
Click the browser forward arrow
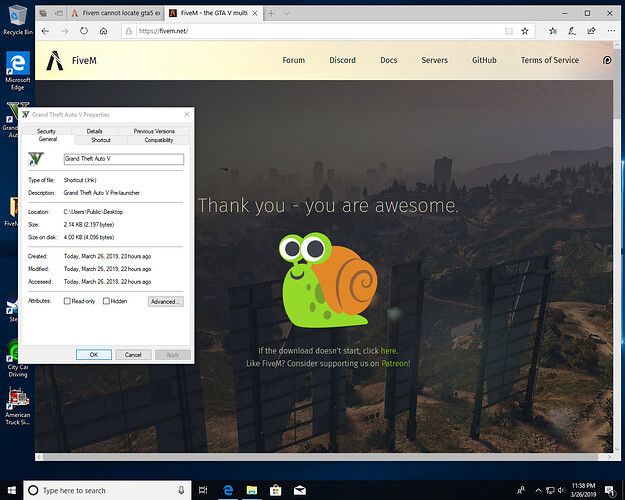65,31
